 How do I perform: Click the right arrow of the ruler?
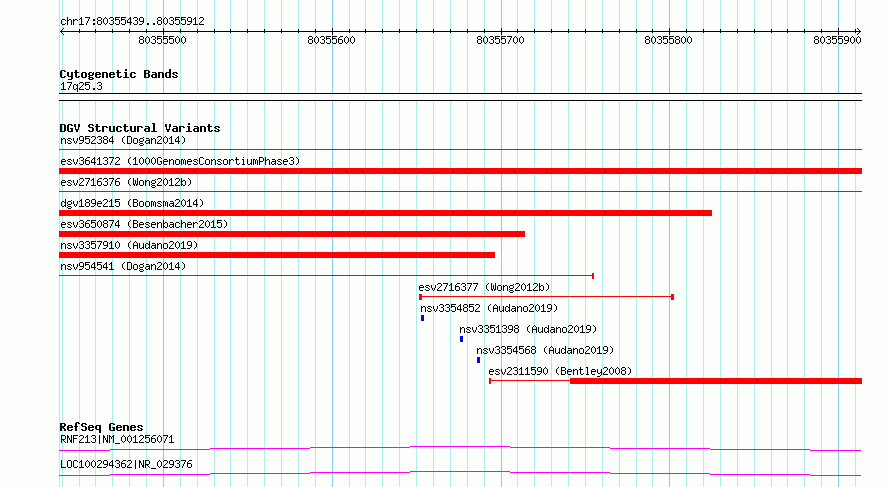859,32
